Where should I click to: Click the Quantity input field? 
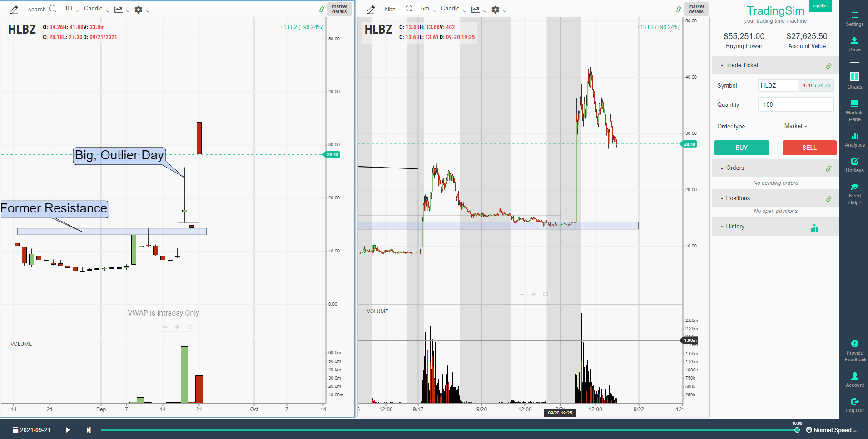(795, 104)
